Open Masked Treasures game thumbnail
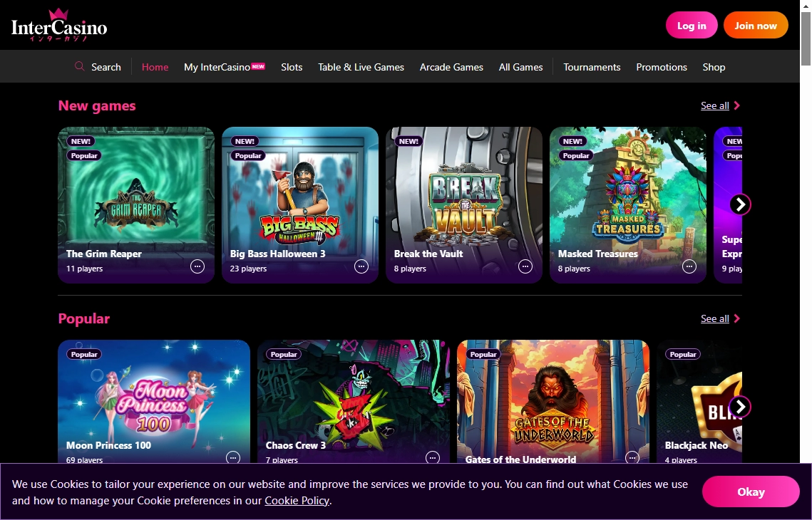This screenshot has width=812, height=520. 627,205
